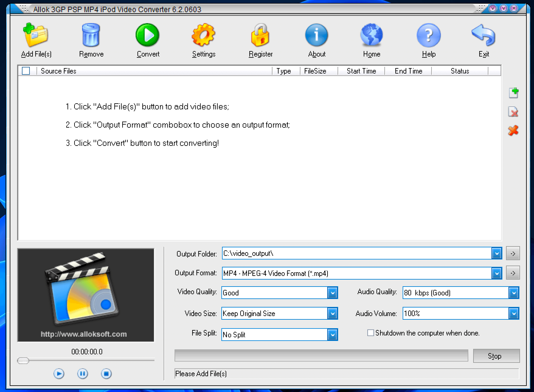Viewport: 534px width, 392px height.
Task: Open the Video Quality dropdown
Action: [332, 293]
